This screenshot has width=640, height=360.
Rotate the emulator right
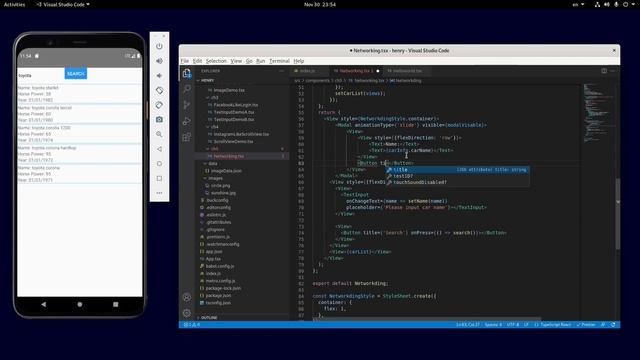(x=159, y=105)
